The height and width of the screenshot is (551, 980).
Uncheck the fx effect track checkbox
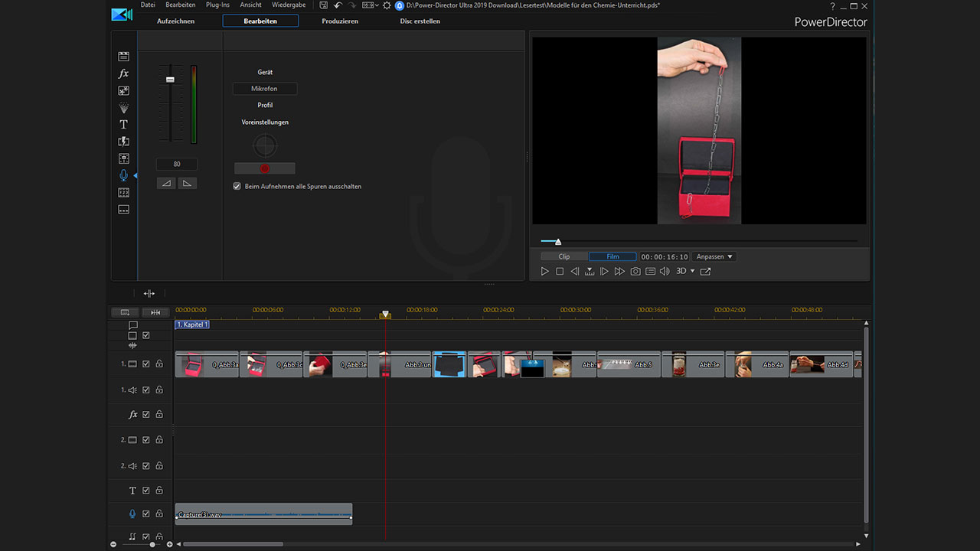(x=146, y=414)
